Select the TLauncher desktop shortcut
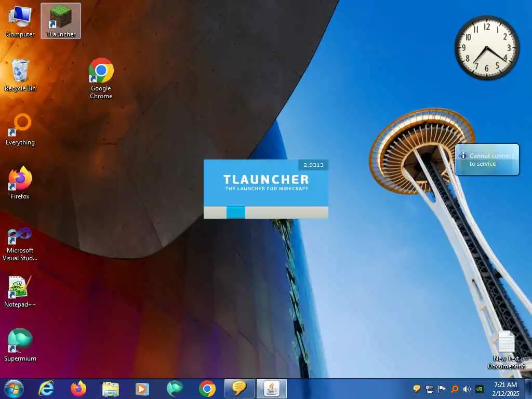532x399 pixels. pyautogui.click(x=61, y=21)
